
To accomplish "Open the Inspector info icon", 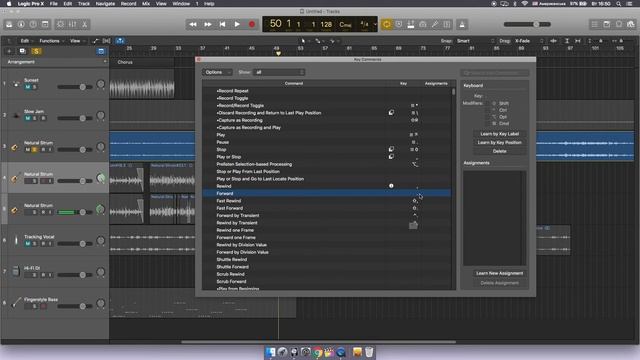I will click(x=21, y=24).
